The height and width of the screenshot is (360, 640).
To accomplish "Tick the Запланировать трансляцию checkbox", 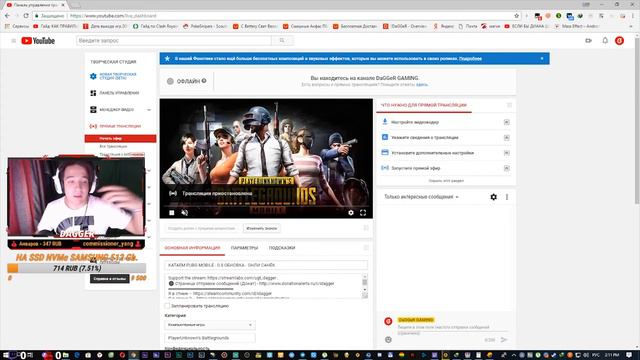I will 167,305.
